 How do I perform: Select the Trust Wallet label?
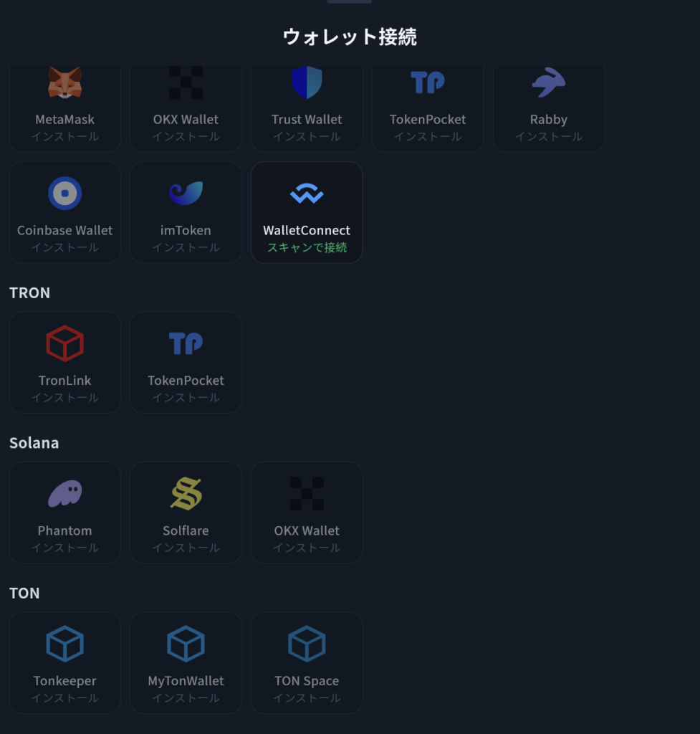click(307, 120)
